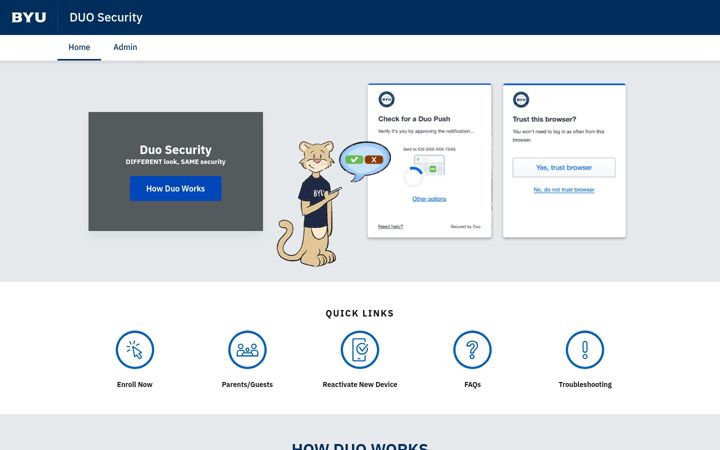
Task: Click Yes, trust browser button
Action: click(x=564, y=168)
